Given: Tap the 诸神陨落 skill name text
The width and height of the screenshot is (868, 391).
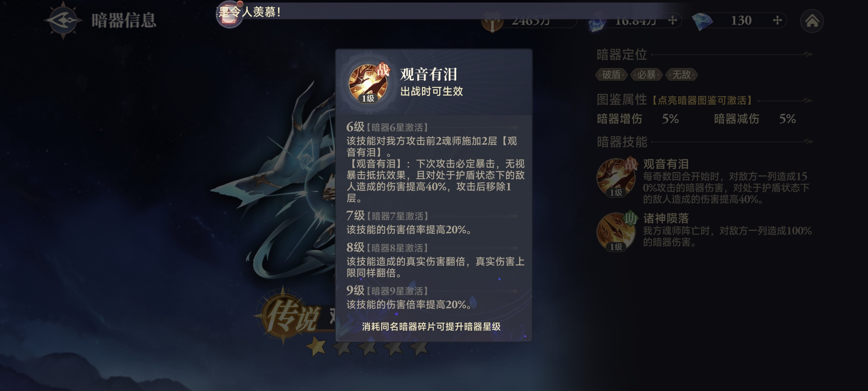Looking at the screenshot, I should click(666, 218).
